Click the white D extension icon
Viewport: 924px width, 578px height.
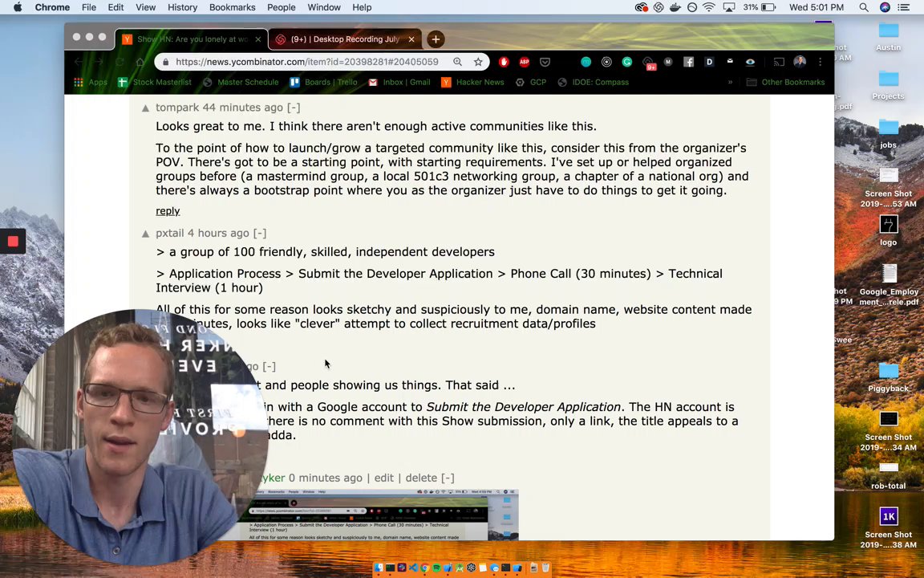pos(709,61)
